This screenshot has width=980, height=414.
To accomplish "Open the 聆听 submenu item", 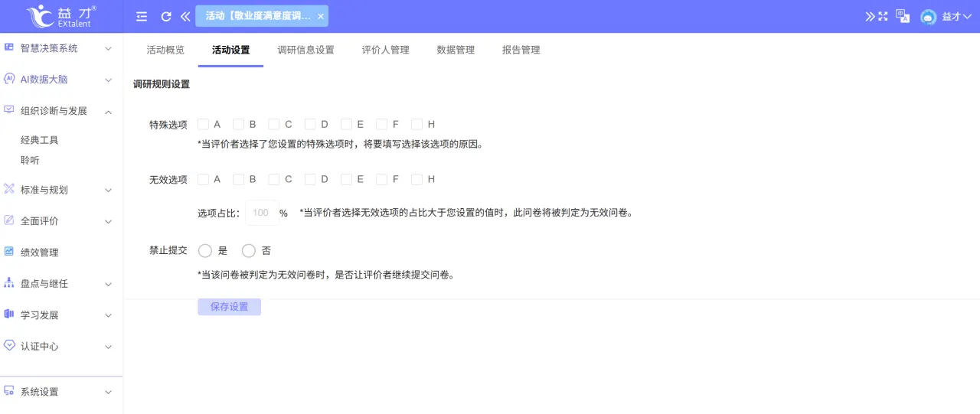I will [x=30, y=160].
